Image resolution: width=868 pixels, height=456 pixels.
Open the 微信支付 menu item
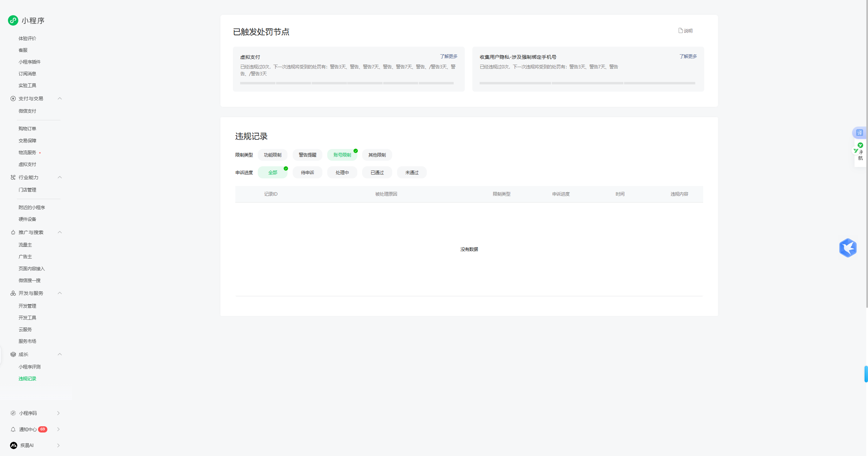[27, 111]
